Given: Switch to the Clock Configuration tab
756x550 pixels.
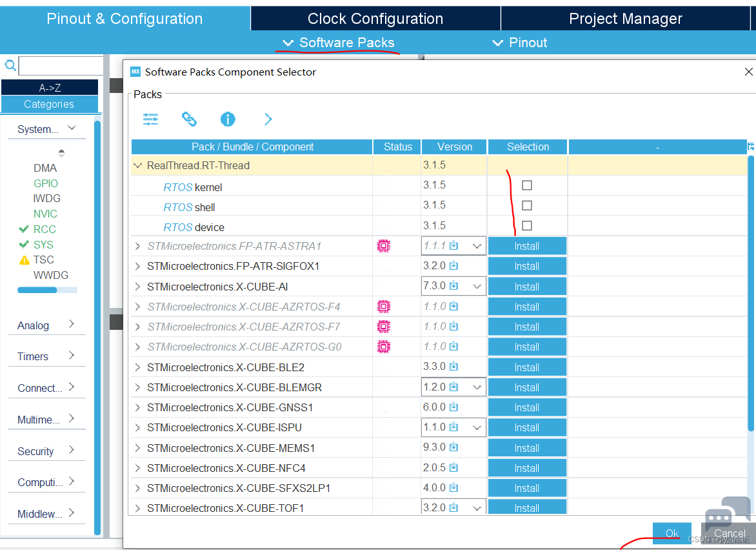Looking at the screenshot, I should [x=375, y=19].
